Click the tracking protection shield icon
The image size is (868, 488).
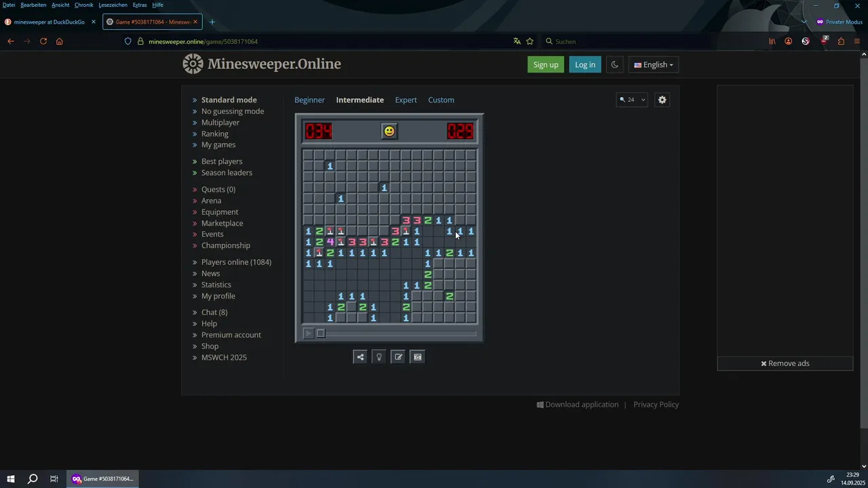pyautogui.click(x=127, y=41)
